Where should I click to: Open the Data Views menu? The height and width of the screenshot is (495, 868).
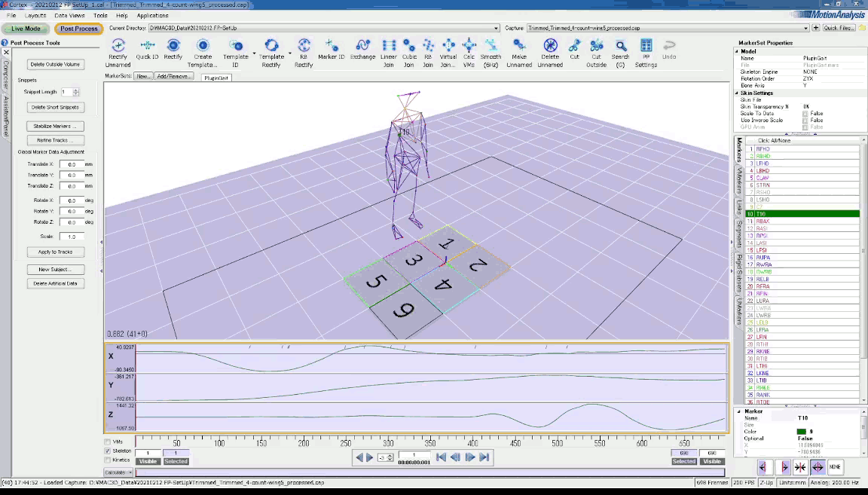(x=69, y=16)
